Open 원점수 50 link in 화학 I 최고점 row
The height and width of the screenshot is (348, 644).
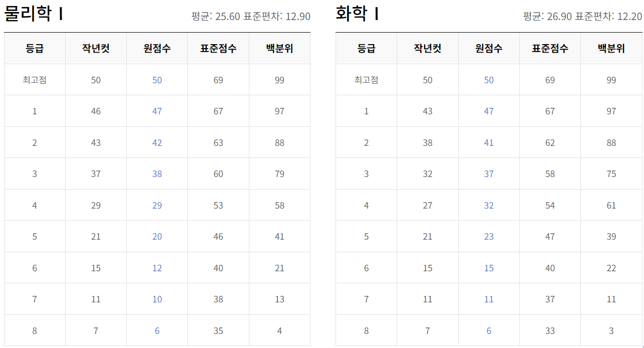489,80
